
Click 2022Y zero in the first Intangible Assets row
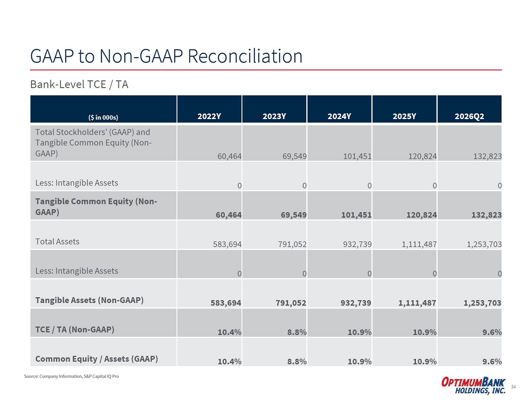point(239,186)
